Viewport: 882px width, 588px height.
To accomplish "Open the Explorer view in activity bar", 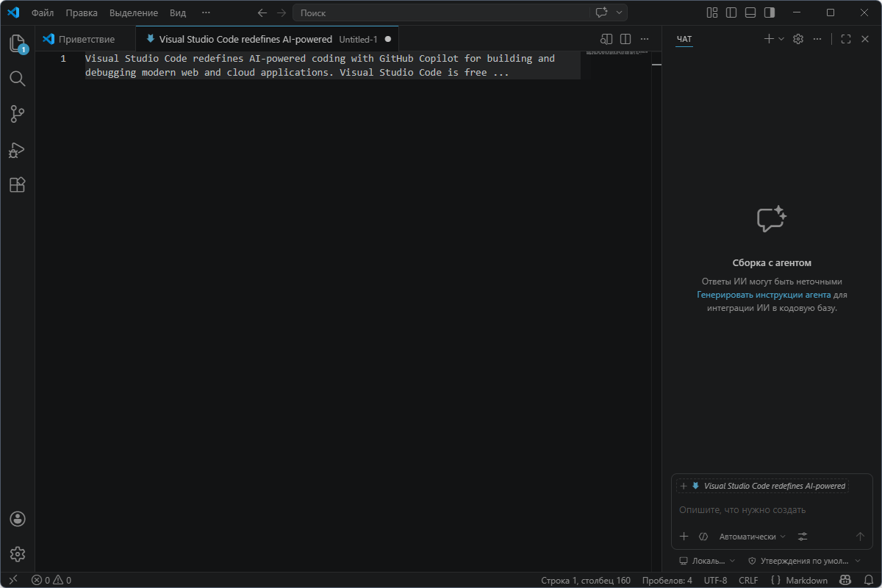I will click(x=18, y=43).
